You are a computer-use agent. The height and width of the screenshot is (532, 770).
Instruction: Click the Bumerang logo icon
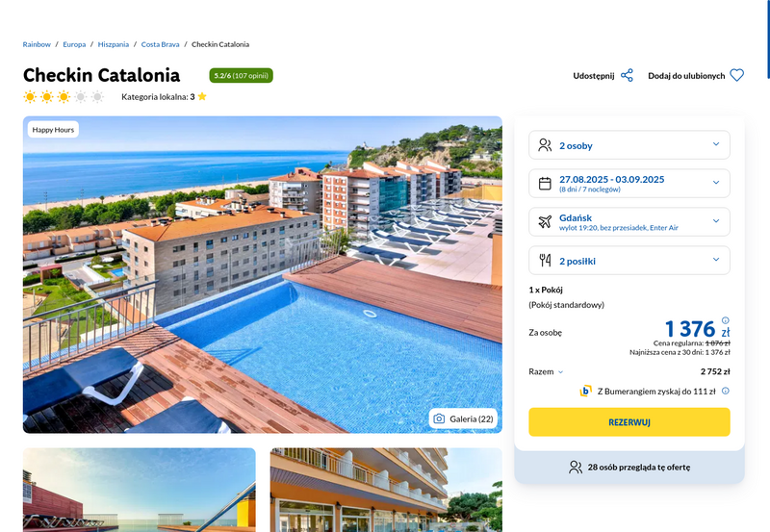pyautogui.click(x=585, y=392)
